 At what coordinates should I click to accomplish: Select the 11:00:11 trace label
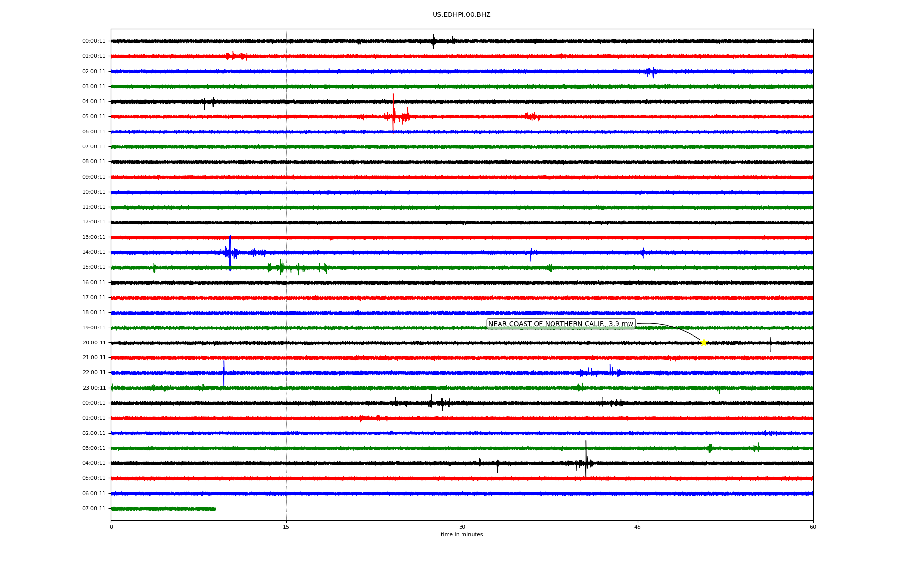coord(94,207)
